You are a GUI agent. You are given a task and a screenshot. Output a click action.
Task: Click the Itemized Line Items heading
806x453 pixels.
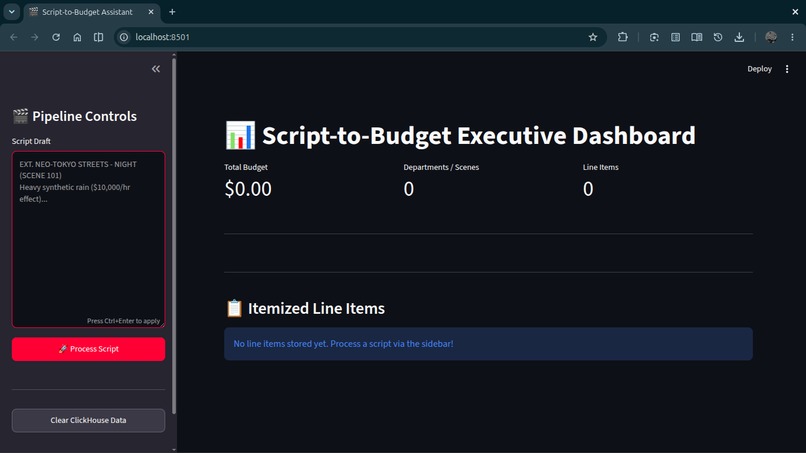[x=316, y=309]
